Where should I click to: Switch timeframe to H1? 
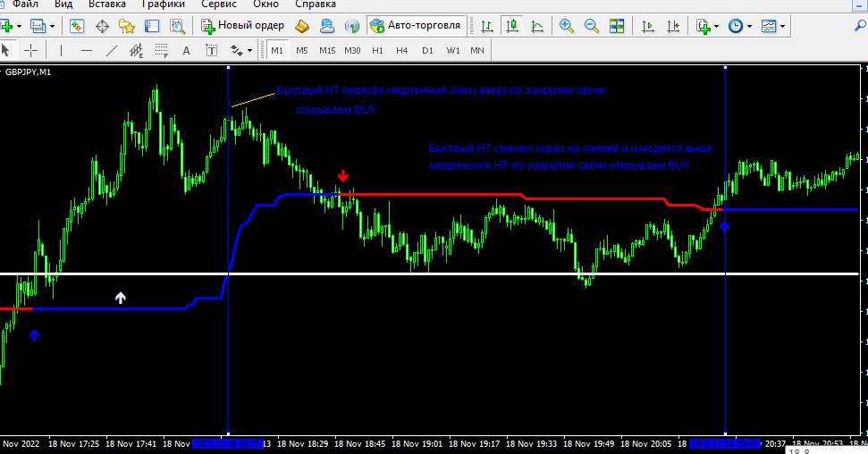point(377,50)
